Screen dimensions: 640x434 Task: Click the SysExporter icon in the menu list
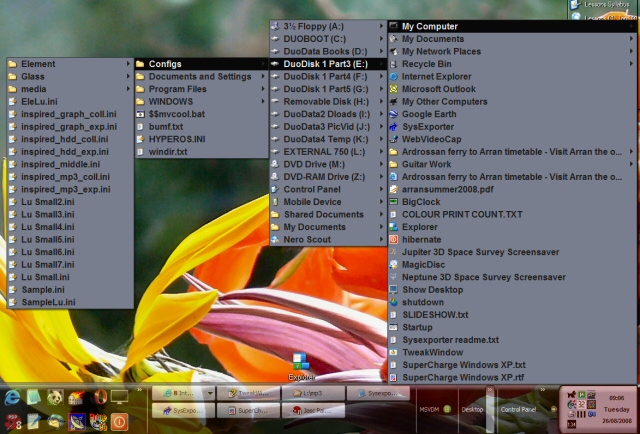coord(393,127)
